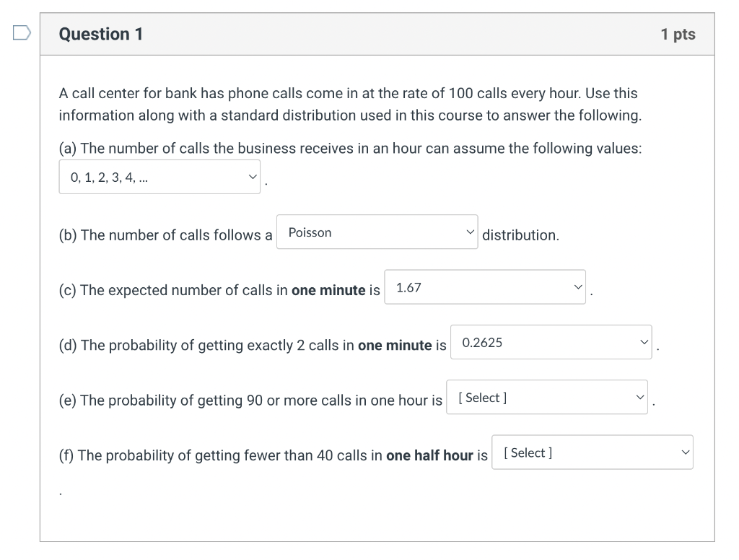This screenshot has height=560, width=739.
Task: Open the dropdown showing 1.67
Action: [485, 287]
